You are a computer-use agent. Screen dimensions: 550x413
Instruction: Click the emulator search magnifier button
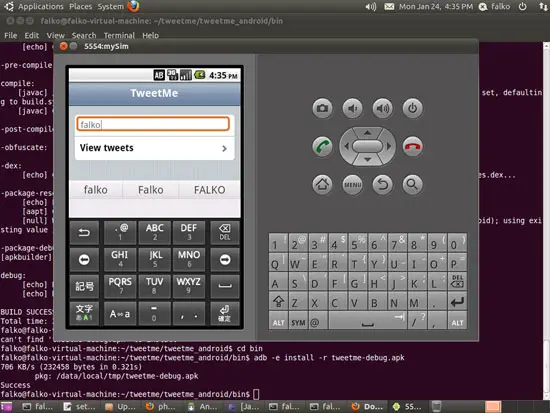pos(412,184)
